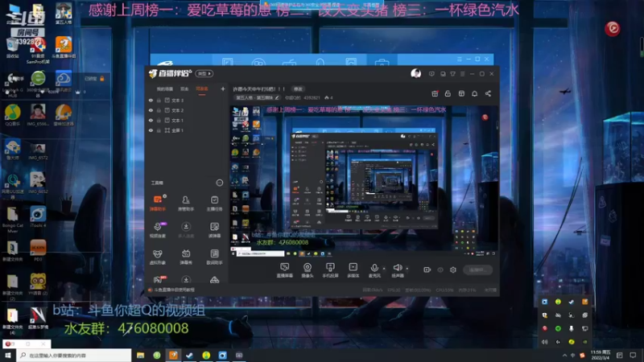Viewport: 644px width, 362px height.
Task: Expand the speaker options arrow
Action: 407,269
